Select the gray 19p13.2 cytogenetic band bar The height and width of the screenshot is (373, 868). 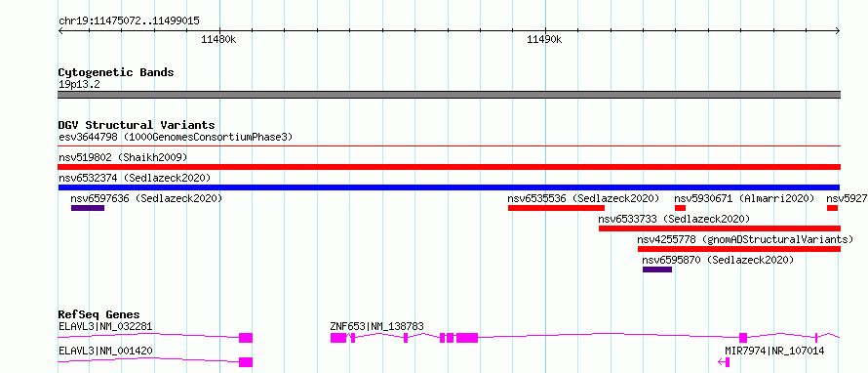pyautogui.click(x=449, y=95)
